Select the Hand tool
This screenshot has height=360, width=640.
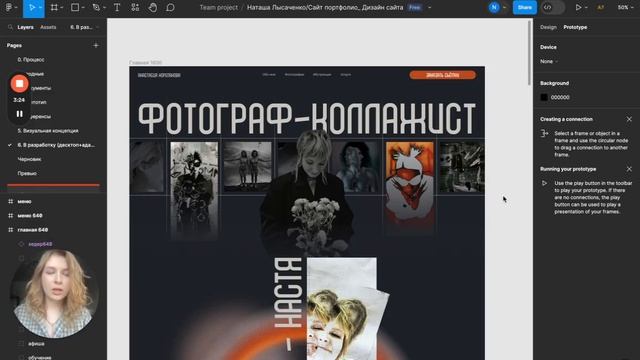153,7
